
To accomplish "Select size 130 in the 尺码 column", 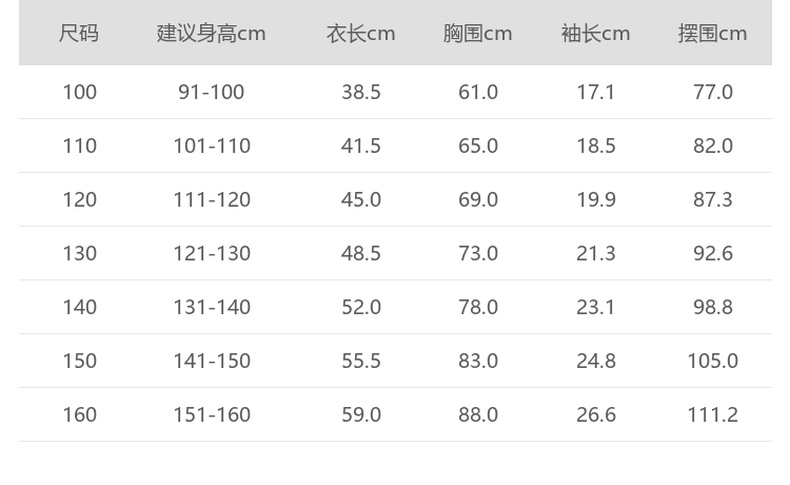I will [79, 253].
